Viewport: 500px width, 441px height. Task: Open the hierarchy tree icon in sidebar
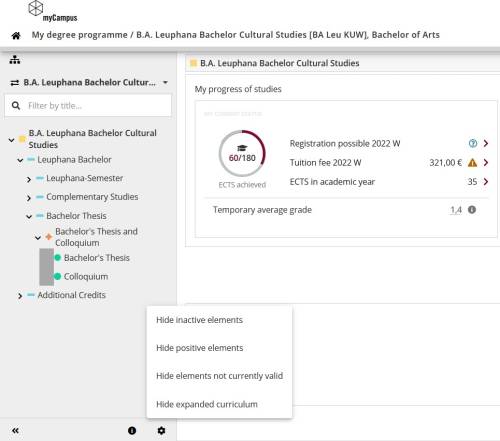click(x=15, y=60)
